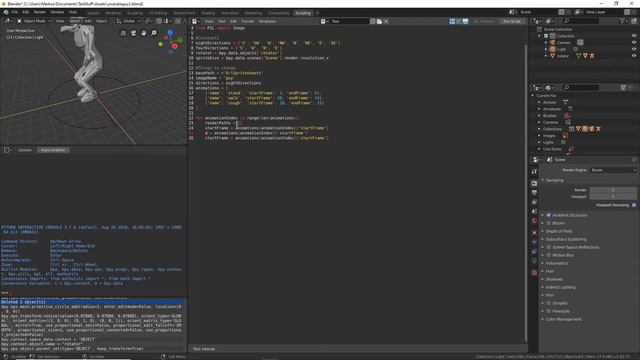This screenshot has height=360, width=640.
Task: Enable Screen Space Reflections checkbox
Action: 549,247
